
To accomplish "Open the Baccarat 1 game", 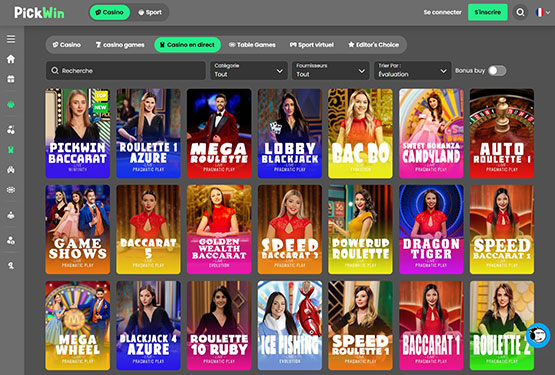I will [431, 325].
